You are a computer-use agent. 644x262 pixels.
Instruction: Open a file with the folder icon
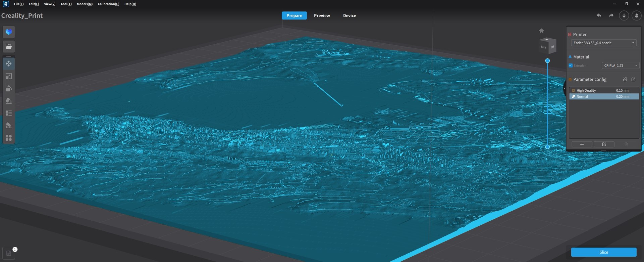click(9, 46)
